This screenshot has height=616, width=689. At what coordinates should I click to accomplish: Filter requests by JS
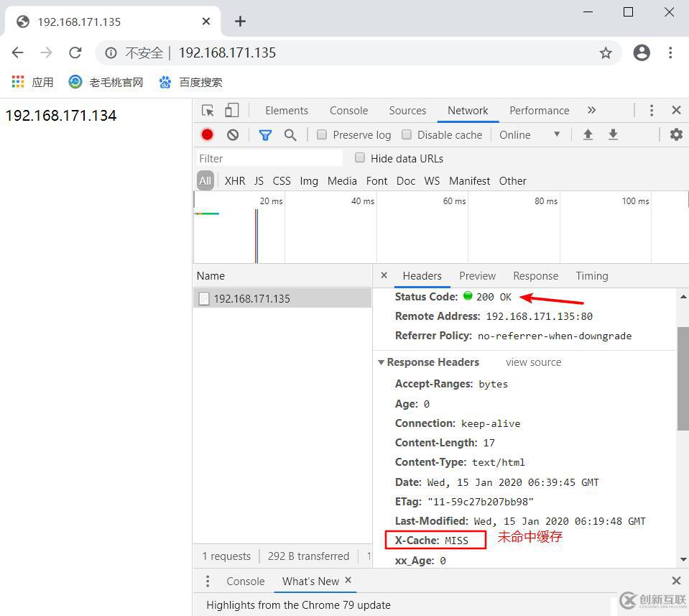259,180
